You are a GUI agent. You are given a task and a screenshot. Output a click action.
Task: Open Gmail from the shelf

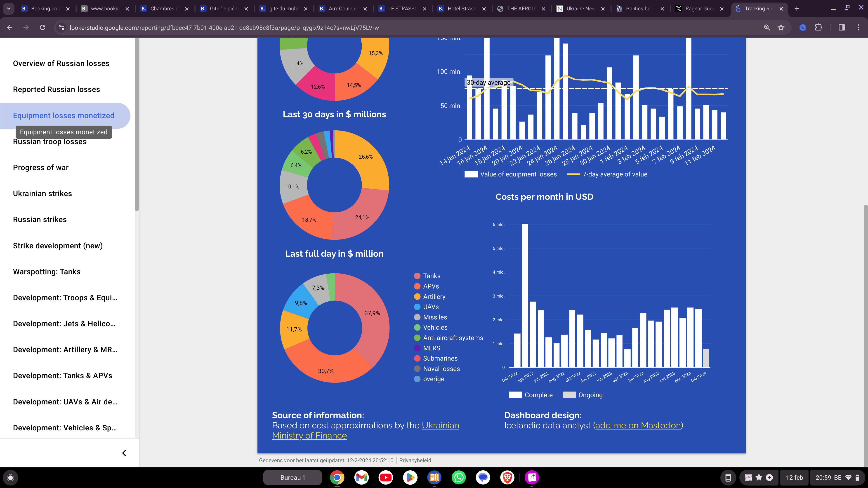click(x=361, y=477)
